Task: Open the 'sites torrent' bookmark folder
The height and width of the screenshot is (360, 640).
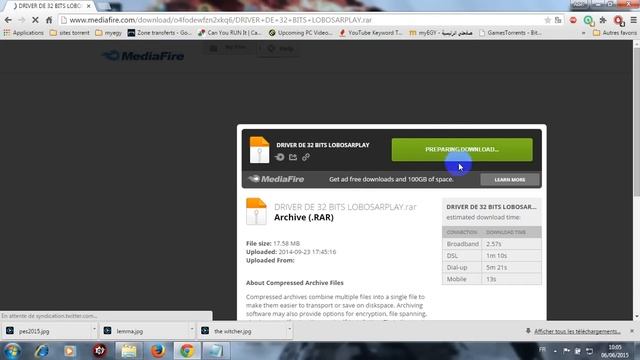Action: (x=69, y=33)
